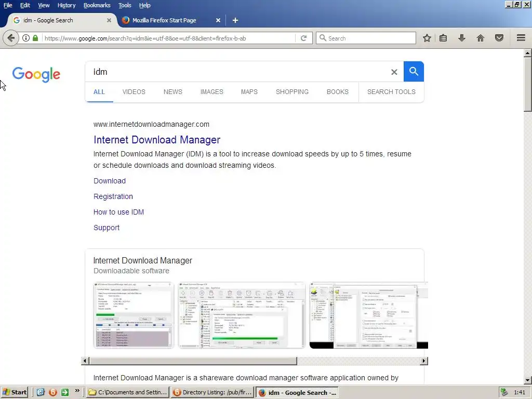Switch to C:\Documents and Settin... taskbar window
532x399 pixels.
(128, 392)
